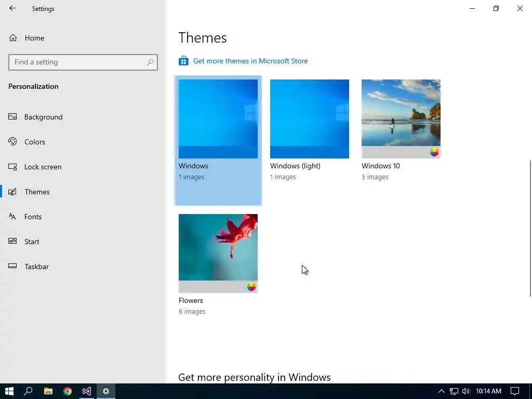Open the volume speaker tray icon

[466, 391]
